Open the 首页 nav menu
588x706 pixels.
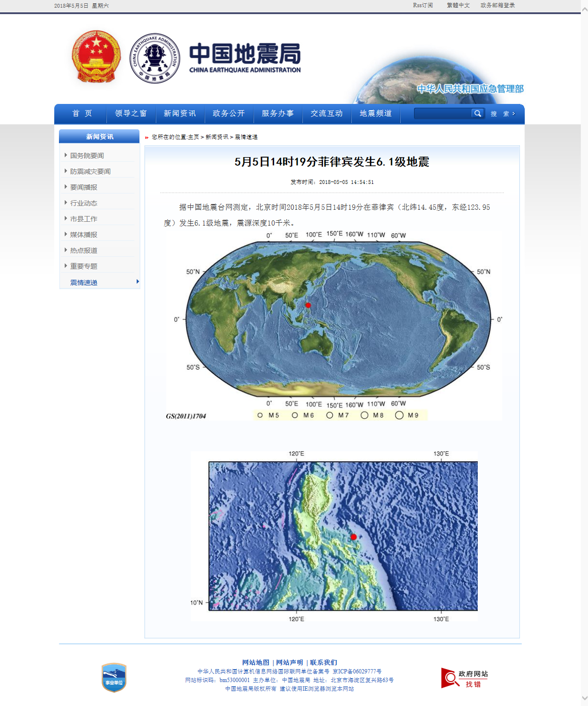click(82, 114)
